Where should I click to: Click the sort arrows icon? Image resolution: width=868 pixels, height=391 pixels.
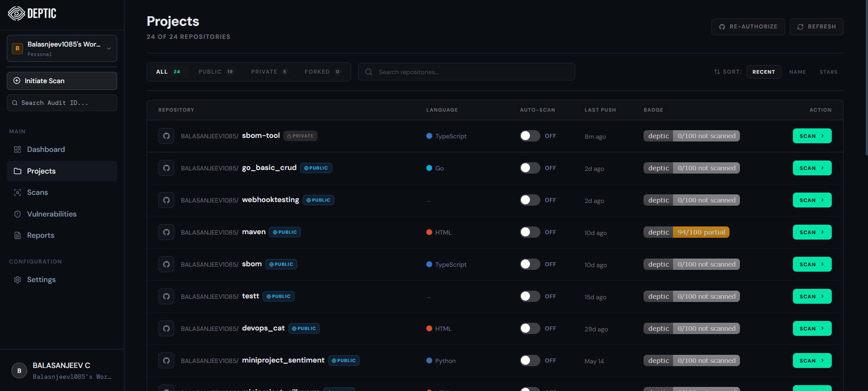coord(717,72)
